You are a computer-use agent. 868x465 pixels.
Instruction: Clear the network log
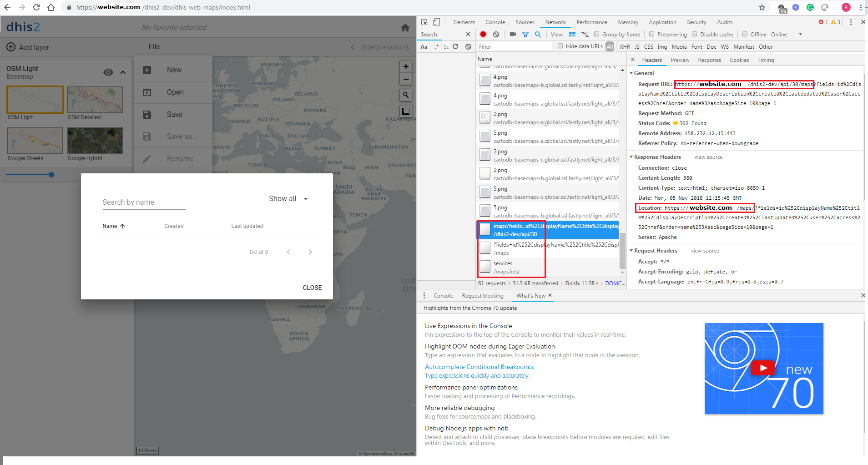[496, 34]
